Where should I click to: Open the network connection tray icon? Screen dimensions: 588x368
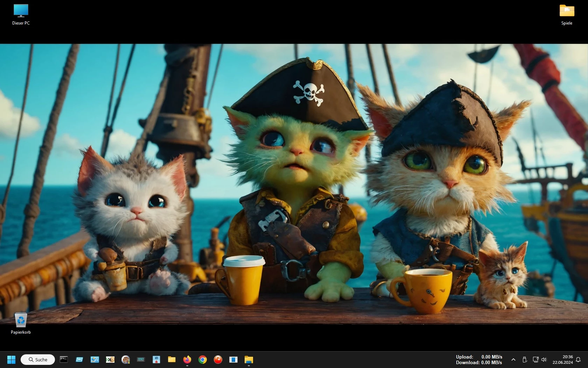coord(535,360)
